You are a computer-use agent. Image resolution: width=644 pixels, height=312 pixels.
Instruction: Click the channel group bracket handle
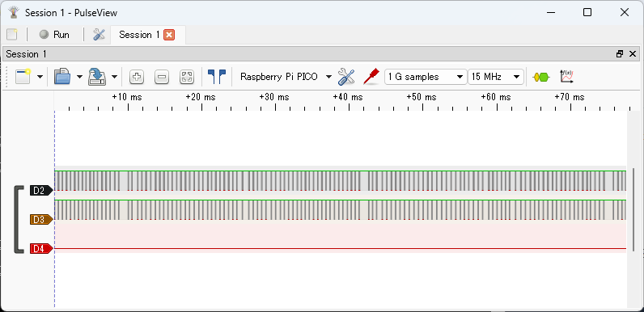coord(19,220)
